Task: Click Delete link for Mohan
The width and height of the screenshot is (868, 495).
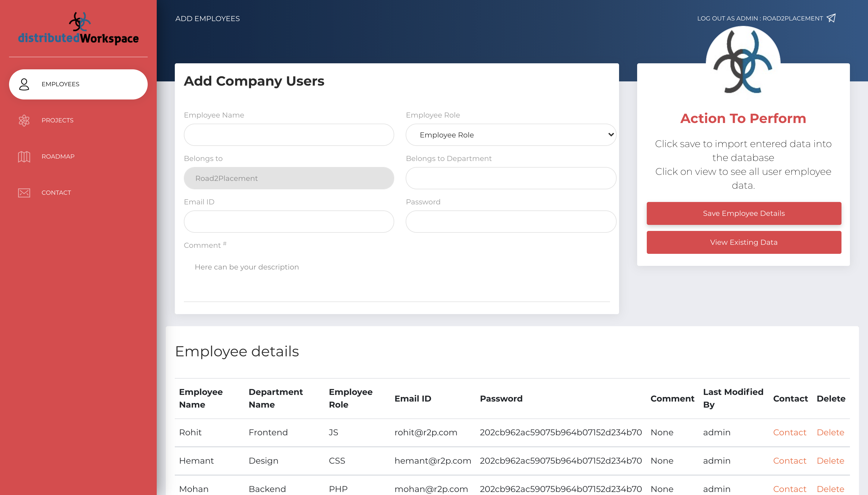Action: 830,489
